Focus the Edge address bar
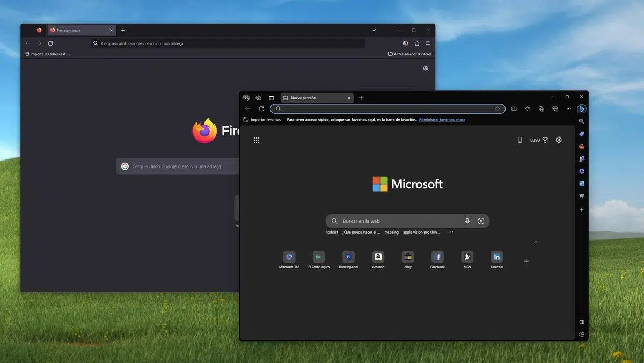 click(x=387, y=109)
